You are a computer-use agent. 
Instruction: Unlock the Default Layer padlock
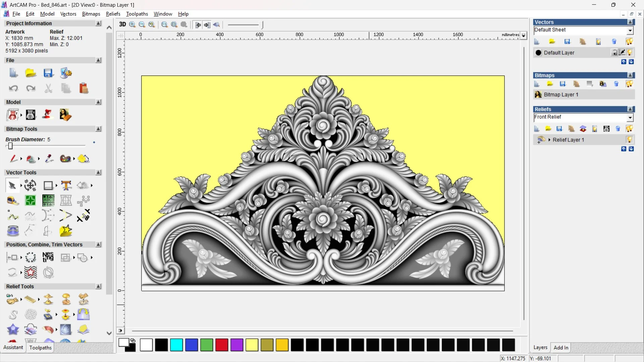point(615,52)
